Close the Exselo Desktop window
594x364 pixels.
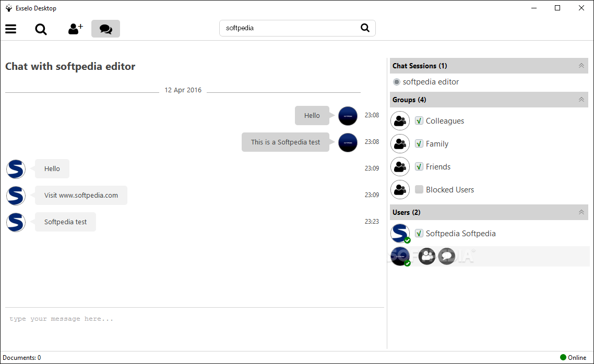(x=581, y=8)
